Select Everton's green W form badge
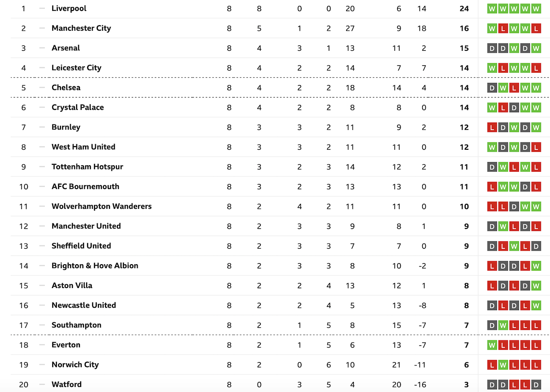This screenshot has width=550, height=392. point(492,345)
